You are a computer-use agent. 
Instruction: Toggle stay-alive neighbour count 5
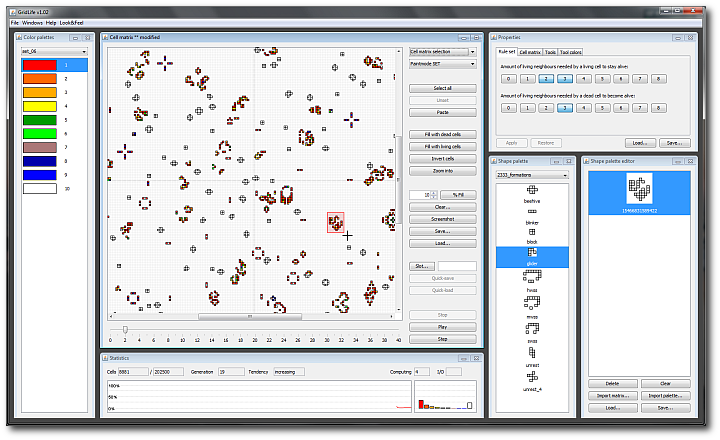[600, 78]
